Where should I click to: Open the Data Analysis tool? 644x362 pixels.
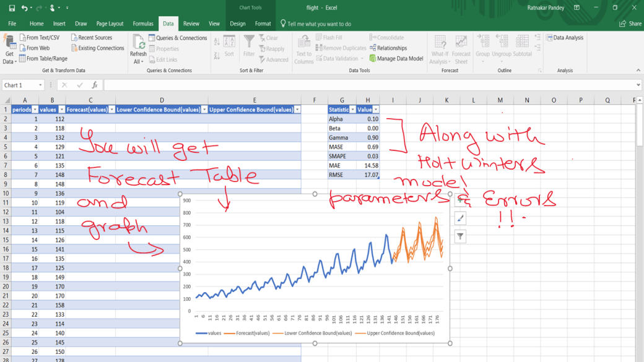pyautogui.click(x=565, y=38)
